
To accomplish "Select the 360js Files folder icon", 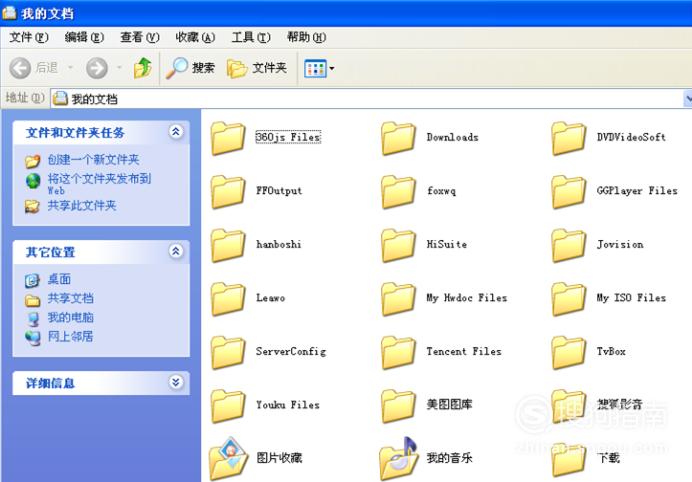I will pos(228,138).
